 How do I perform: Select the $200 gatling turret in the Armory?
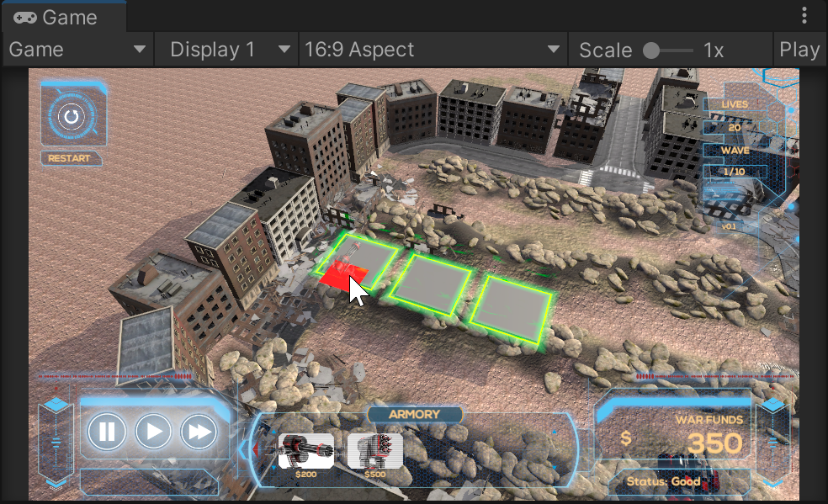tap(305, 453)
